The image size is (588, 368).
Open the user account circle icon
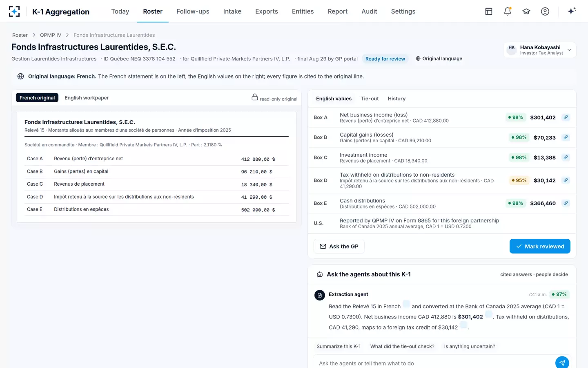coord(545,11)
